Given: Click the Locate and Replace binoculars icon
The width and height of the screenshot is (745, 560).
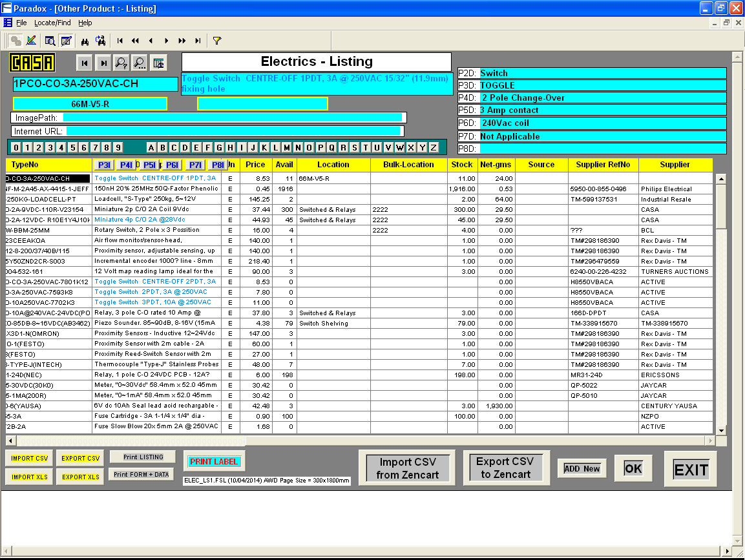Looking at the screenshot, I should tap(100, 41).
